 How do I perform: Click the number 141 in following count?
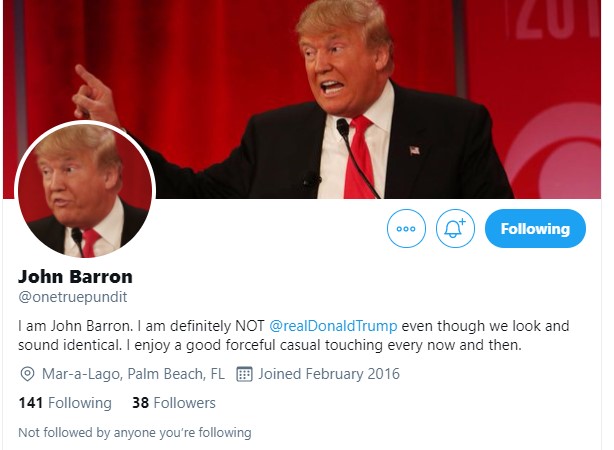(31, 403)
